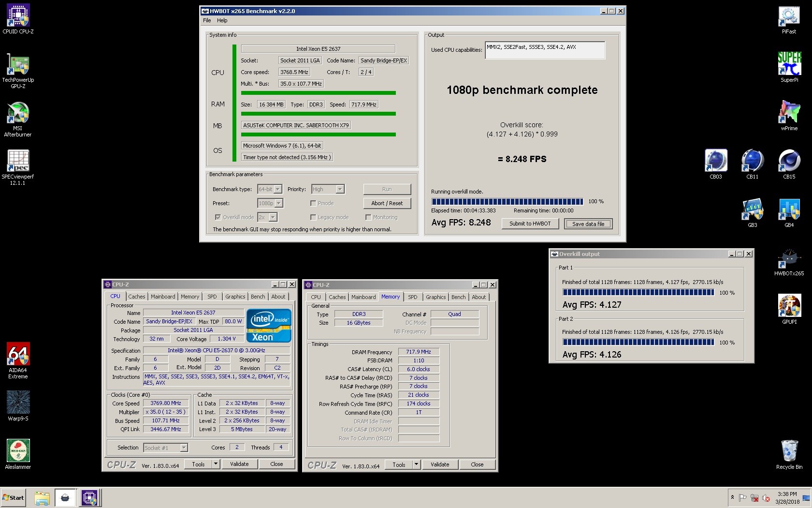Launch the PiFast desktop shortcut
The image size is (812, 508).
(789, 19)
